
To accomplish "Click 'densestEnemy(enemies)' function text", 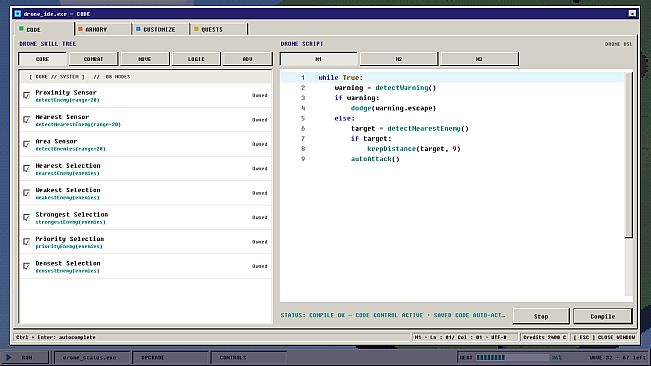I will coord(67,271).
